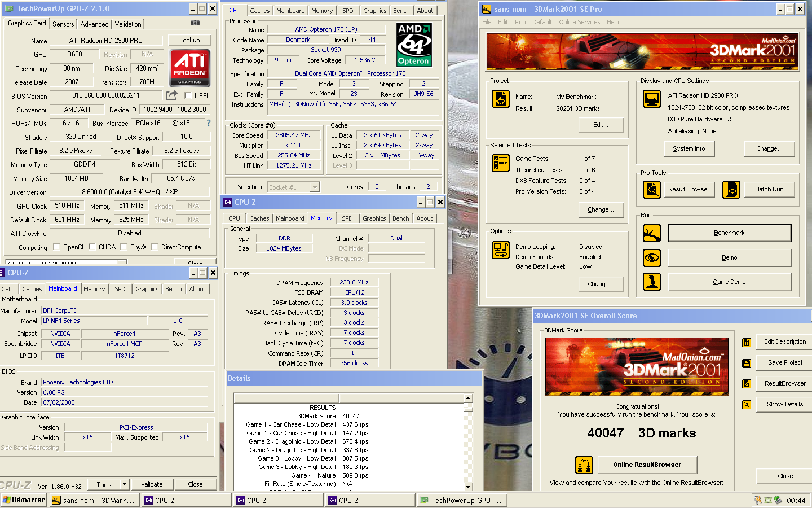Click the GPU-Z screenshot camera icon
812x508 pixels.
(x=195, y=23)
